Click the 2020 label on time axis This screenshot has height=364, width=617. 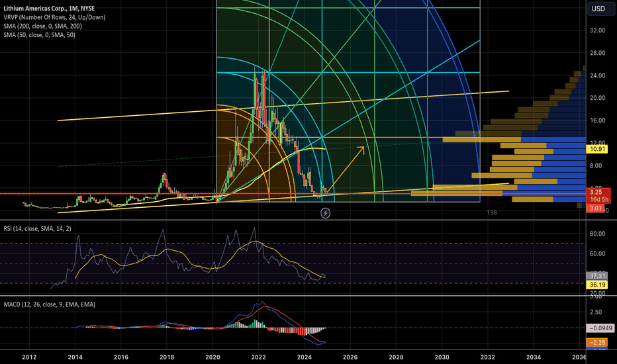(x=213, y=357)
